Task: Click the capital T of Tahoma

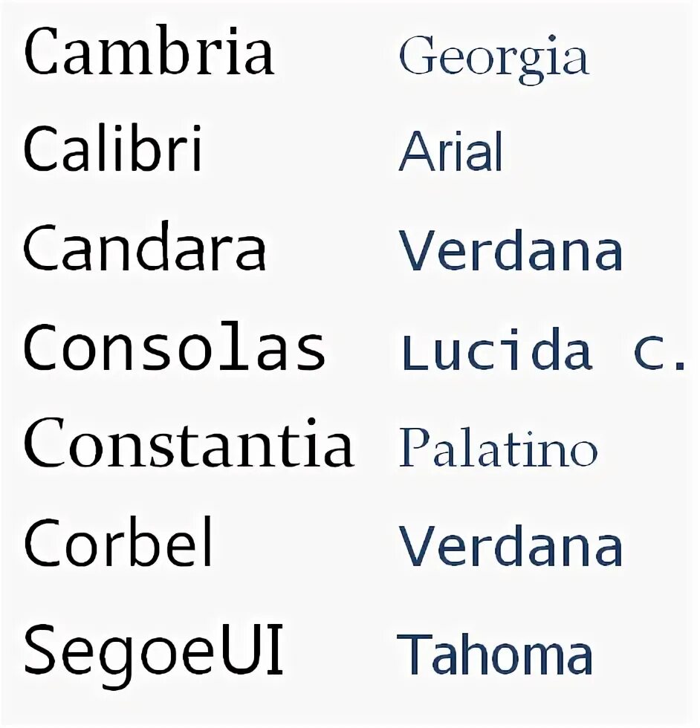Action: tap(413, 654)
